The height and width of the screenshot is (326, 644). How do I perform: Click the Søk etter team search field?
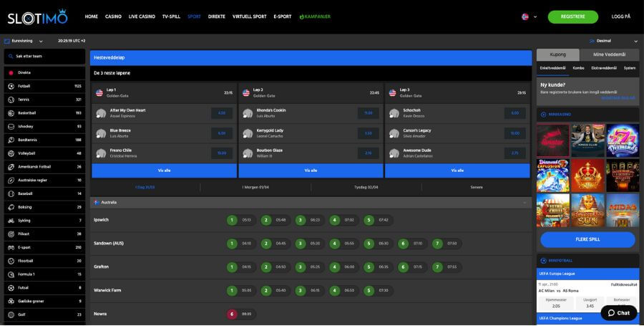44,57
